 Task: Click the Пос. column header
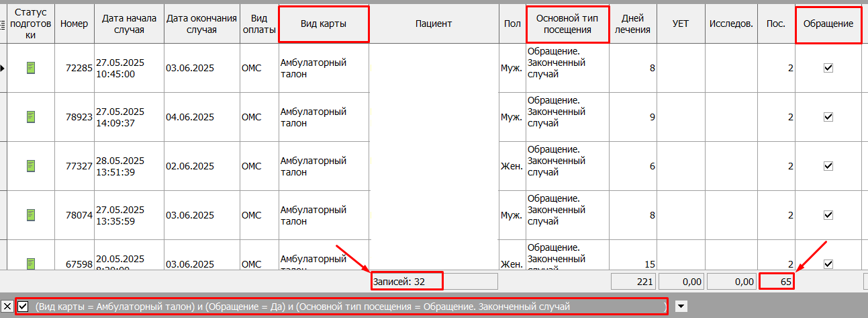tap(776, 24)
